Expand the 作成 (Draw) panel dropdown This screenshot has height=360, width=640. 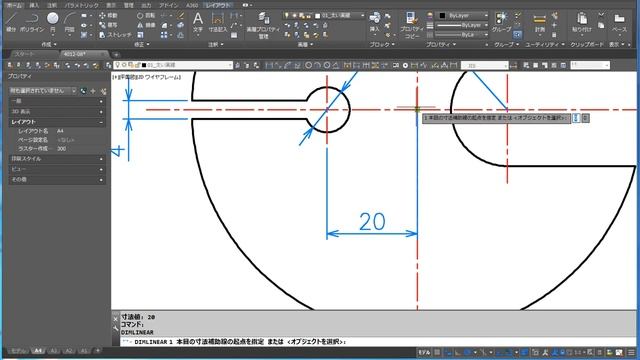click(x=49, y=44)
